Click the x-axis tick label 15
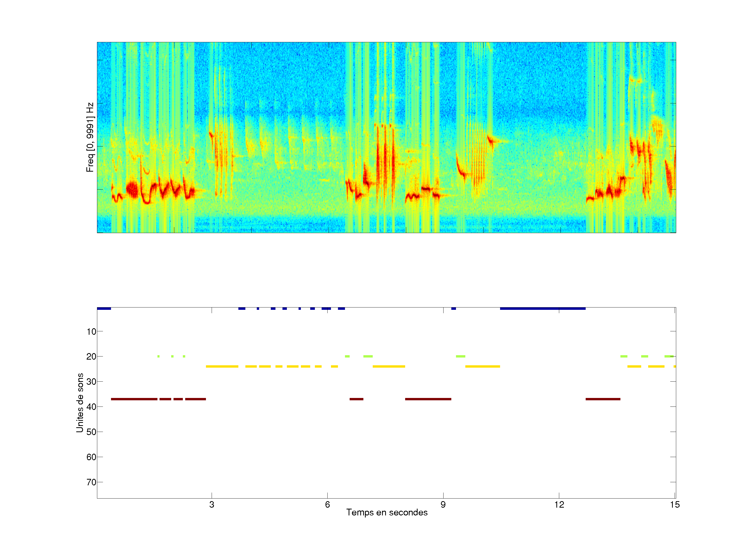Image resolution: width=747 pixels, height=560 pixels. [x=675, y=505]
